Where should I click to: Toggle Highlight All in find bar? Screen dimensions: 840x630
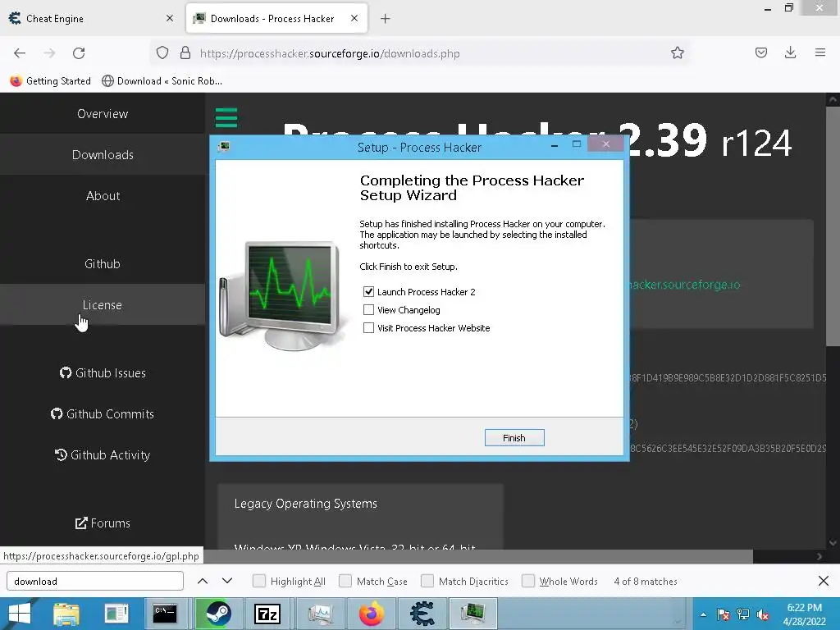(258, 582)
